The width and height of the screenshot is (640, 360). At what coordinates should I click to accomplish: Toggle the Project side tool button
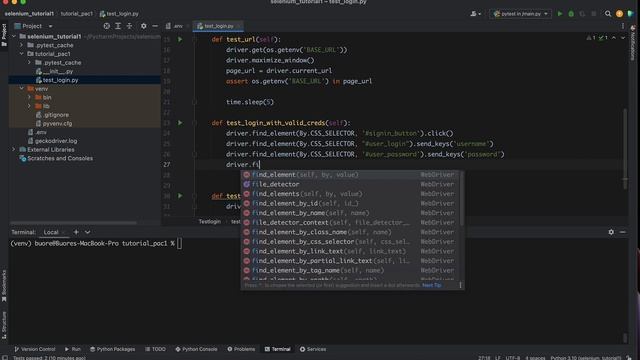click(4, 35)
